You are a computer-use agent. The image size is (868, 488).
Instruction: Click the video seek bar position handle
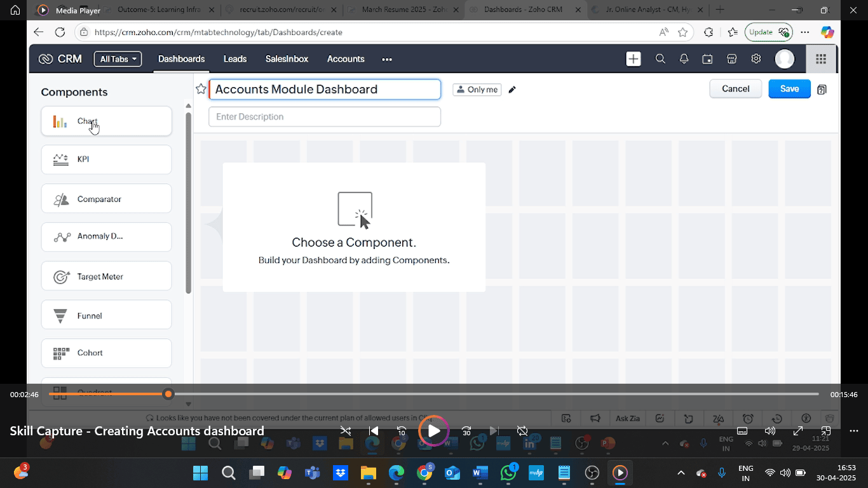click(168, 394)
